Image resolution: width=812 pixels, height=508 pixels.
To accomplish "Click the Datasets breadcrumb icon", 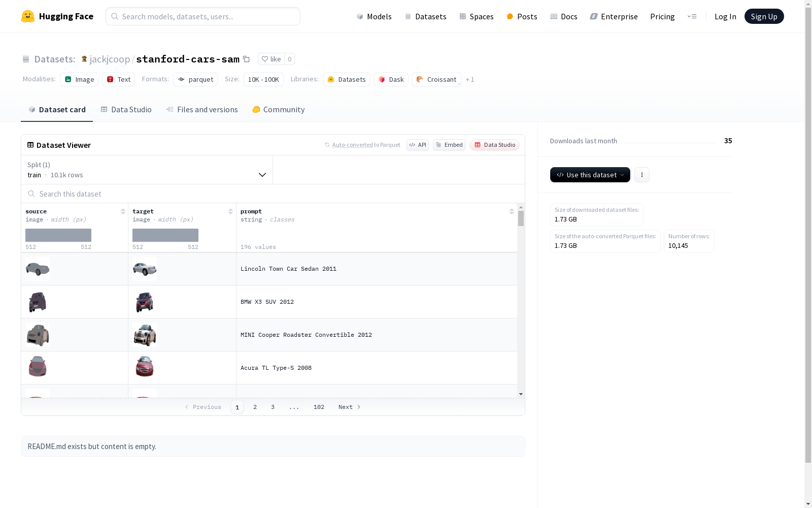I will pyautogui.click(x=26, y=59).
